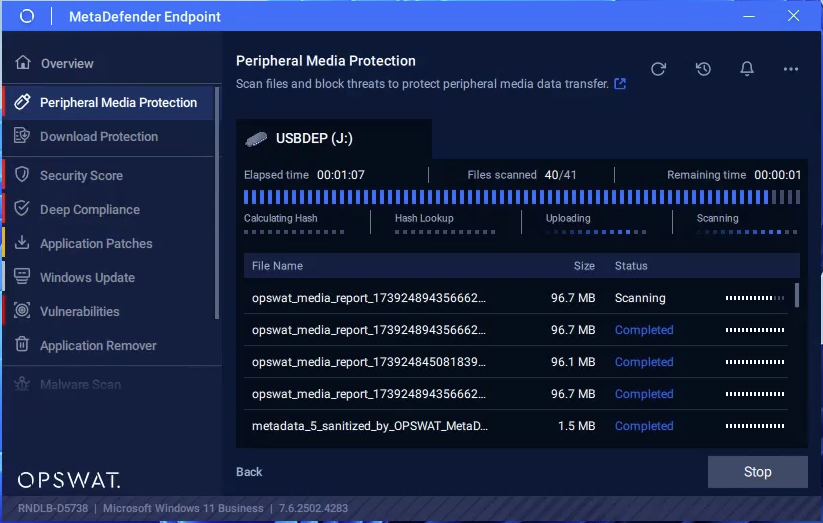This screenshot has height=523, width=823.
Task: Select the file row with Scanning status
Action: 516,298
